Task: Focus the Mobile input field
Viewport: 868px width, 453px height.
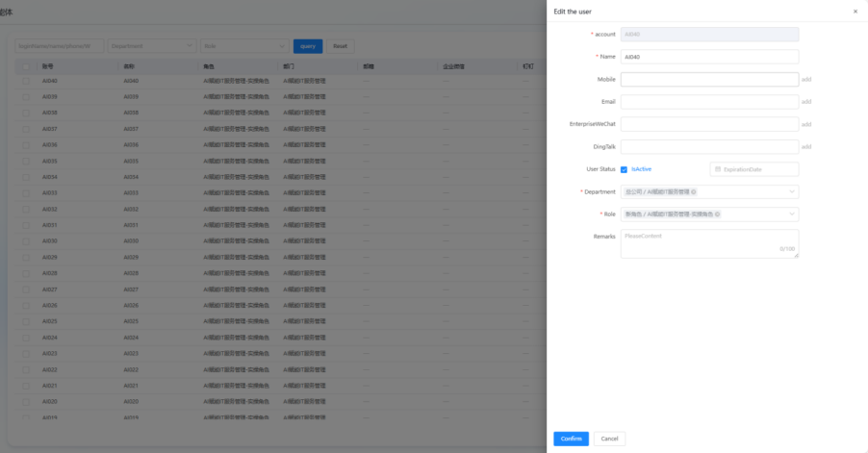Action: point(709,80)
